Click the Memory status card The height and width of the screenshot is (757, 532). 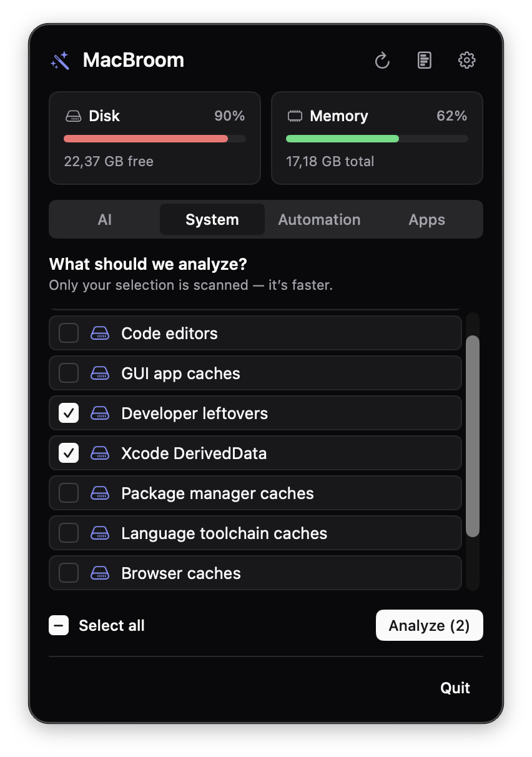377,138
